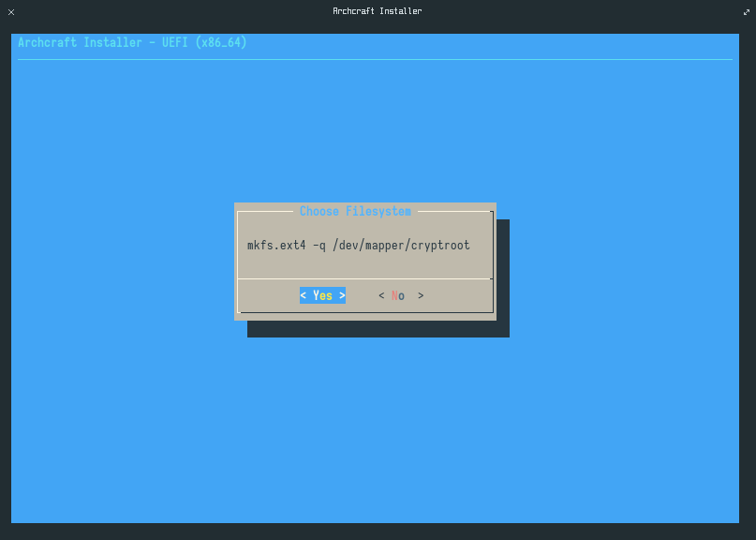The height and width of the screenshot is (540, 756).
Task: Select the mkfs.ext4 -q /dev/mapper/cryptroot command text
Action: (x=358, y=245)
